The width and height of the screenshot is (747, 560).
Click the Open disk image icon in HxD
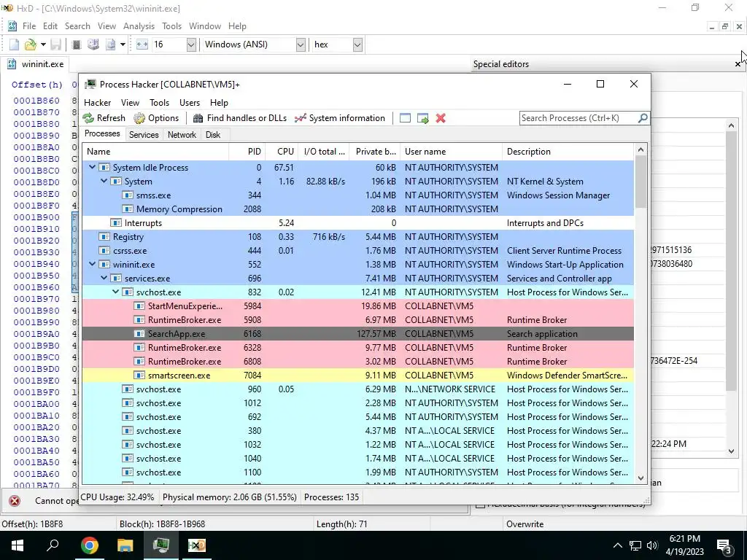[111, 44]
